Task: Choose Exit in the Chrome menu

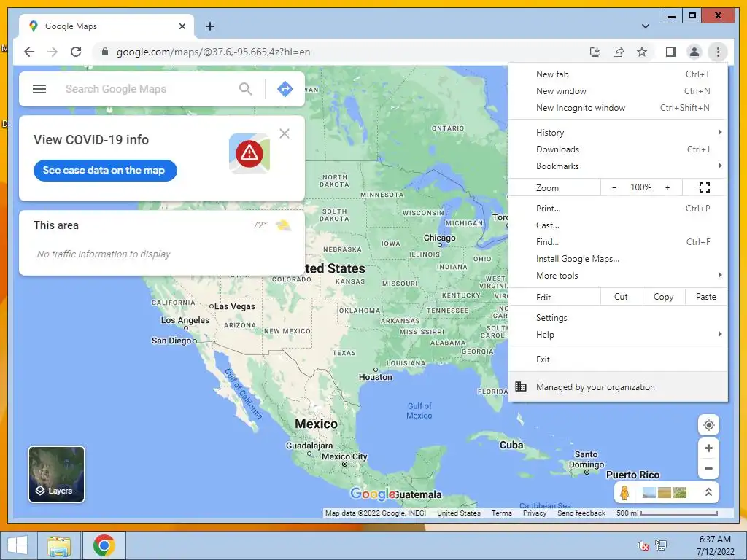Action: tap(618, 359)
